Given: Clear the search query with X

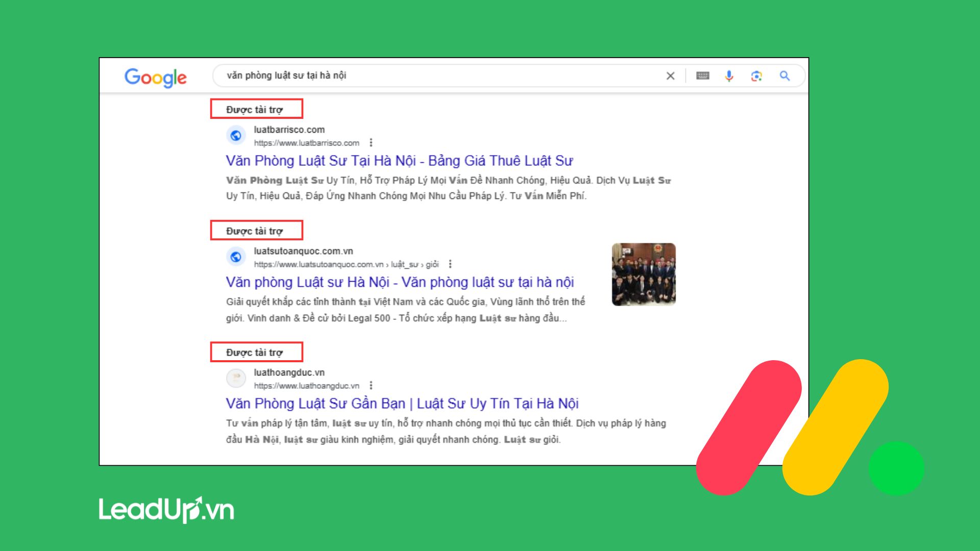Looking at the screenshot, I should pyautogui.click(x=670, y=76).
